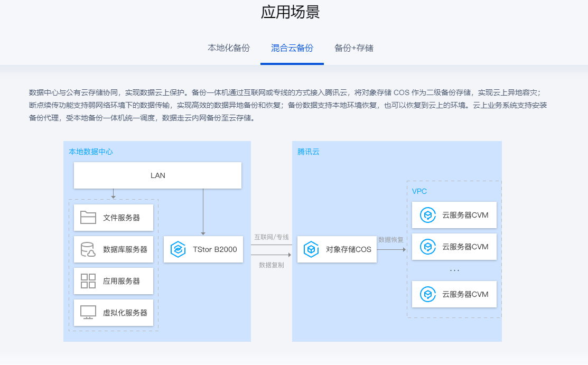The width and height of the screenshot is (588, 365).
Task: Click the 数据库服务器 text
Action: coord(125,249)
